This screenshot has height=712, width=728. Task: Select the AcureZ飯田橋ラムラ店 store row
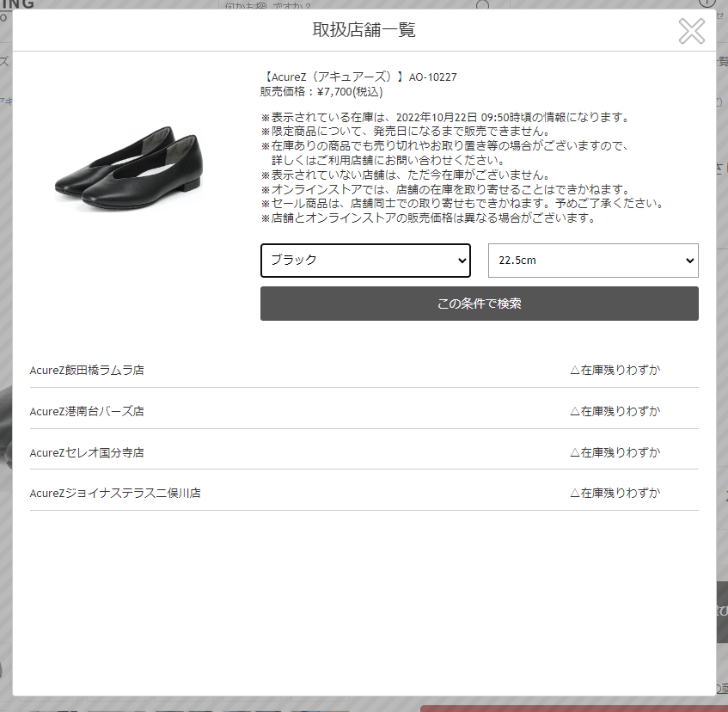point(87,371)
